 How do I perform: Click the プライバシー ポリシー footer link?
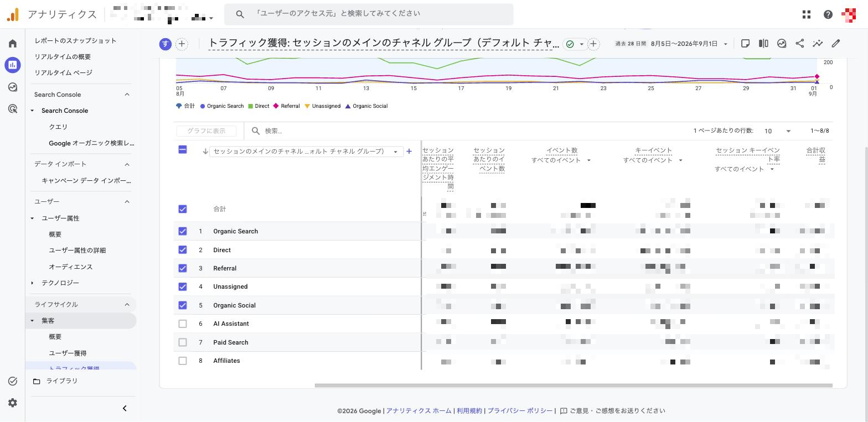pyautogui.click(x=520, y=411)
